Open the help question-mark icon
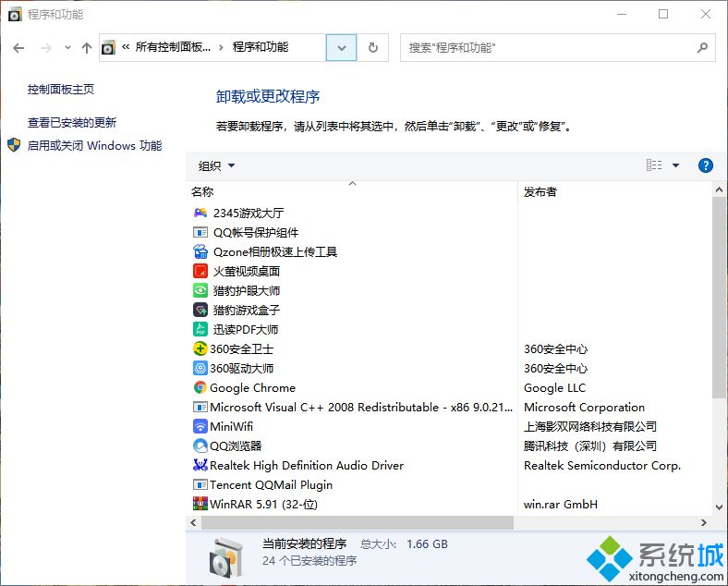The height and width of the screenshot is (586, 728). point(705,165)
